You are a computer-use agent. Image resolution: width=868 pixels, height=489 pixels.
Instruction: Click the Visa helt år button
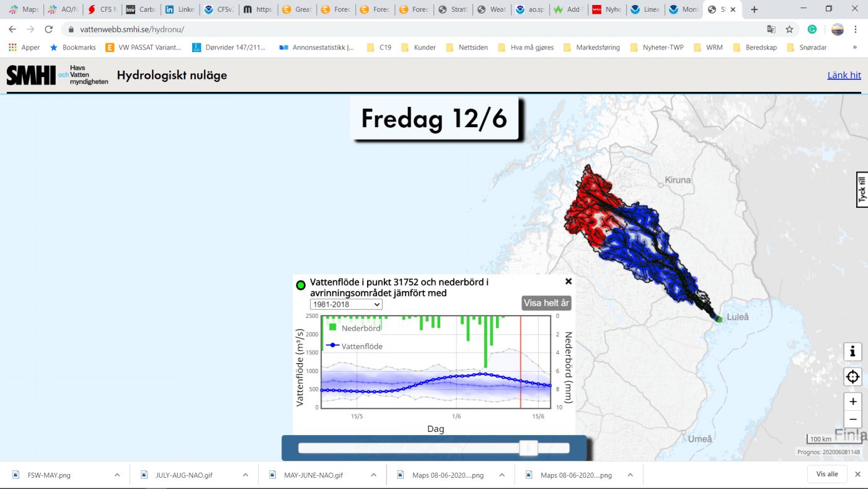(546, 303)
